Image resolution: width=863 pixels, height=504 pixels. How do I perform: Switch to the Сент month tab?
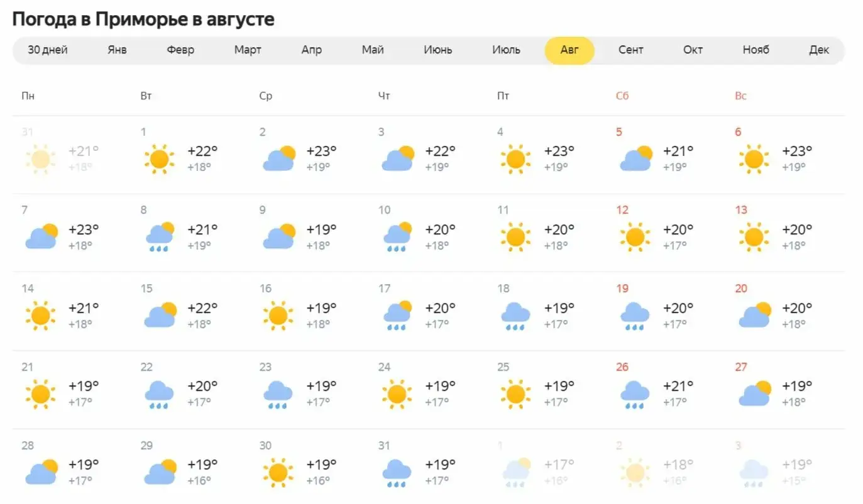630,50
